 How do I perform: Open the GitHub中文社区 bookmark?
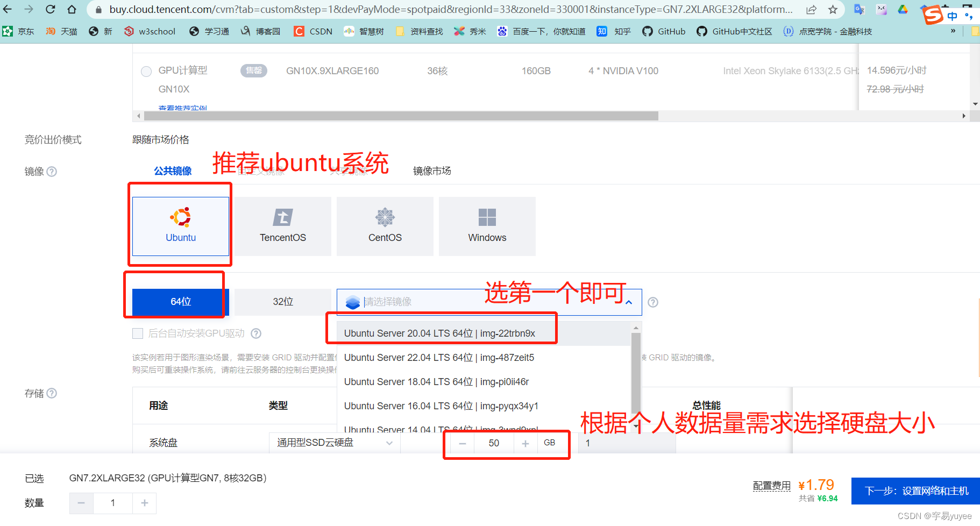click(734, 31)
